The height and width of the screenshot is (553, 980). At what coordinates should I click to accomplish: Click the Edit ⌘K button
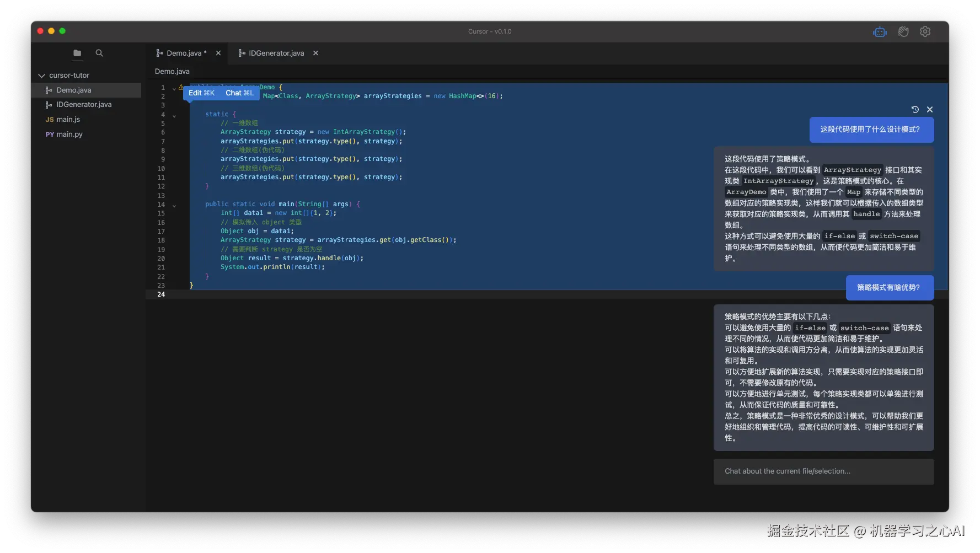[201, 93]
